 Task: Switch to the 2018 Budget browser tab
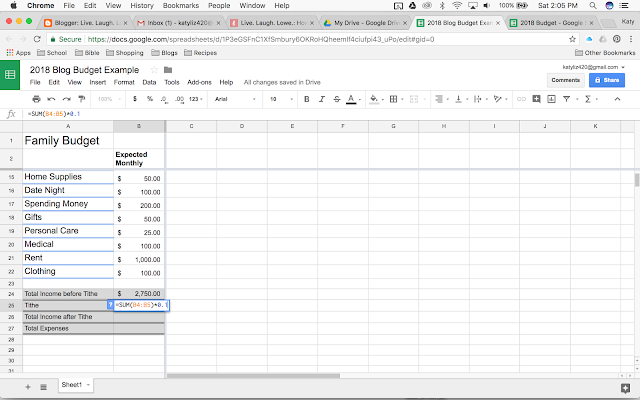point(552,23)
